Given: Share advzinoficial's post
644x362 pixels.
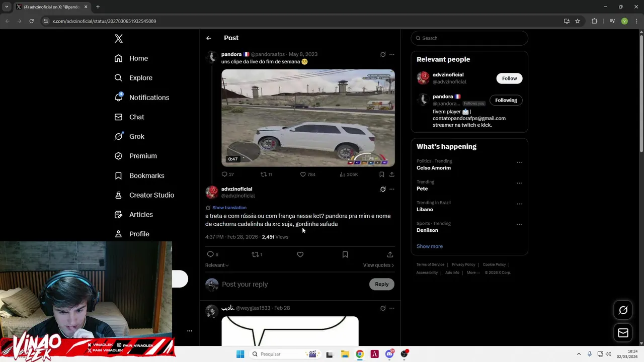Looking at the screenshot, I should coord(390,254).
